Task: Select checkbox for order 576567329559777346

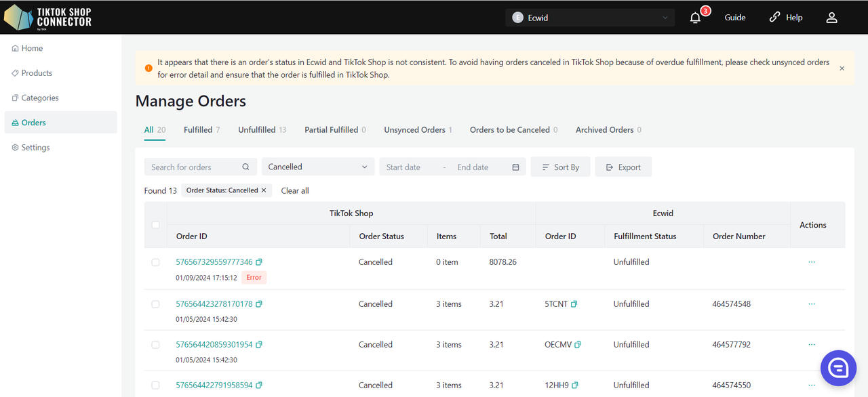Action: tap(155, 262)
